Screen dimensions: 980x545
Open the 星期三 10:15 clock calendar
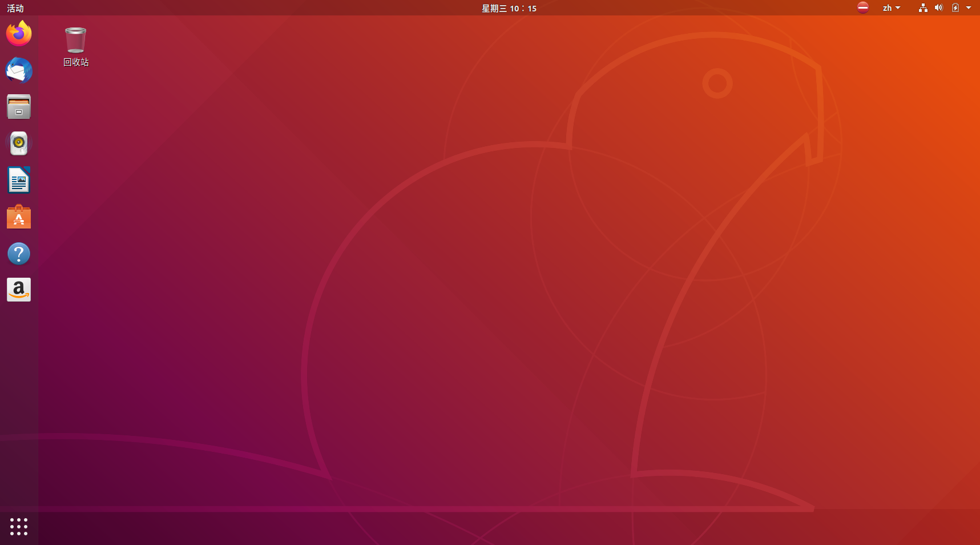click(x=509, y=8)
